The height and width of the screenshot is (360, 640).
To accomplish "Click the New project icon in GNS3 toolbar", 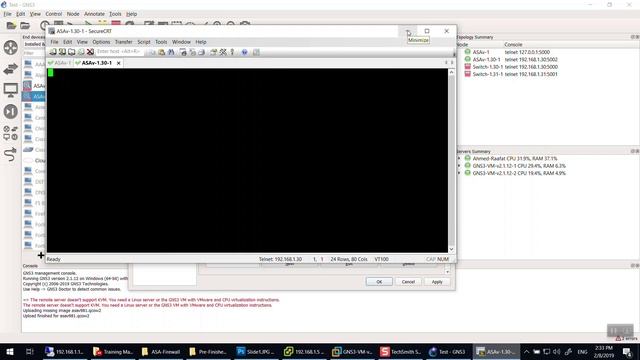I will (x=11, y=25).
